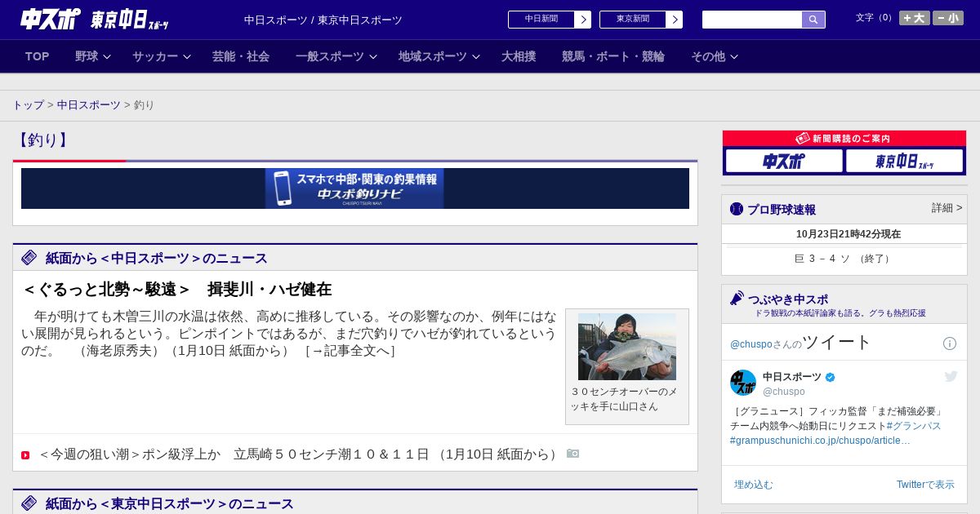Click the Twitter bird icon in tweet

(951, 376)
